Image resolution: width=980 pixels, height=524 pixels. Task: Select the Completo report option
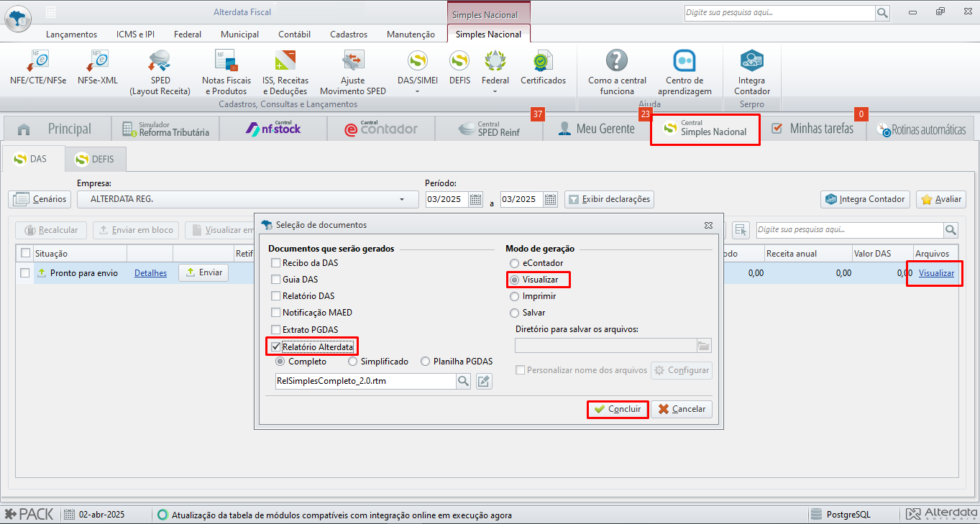[280, 362]
